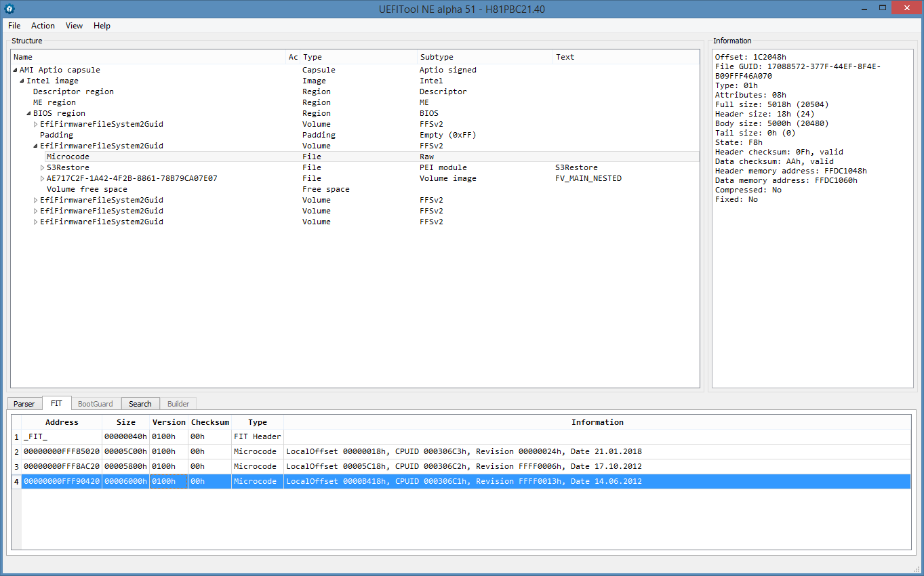924x576 pixels.
Task: Select the FIT tab
Action: coord(56,403)
